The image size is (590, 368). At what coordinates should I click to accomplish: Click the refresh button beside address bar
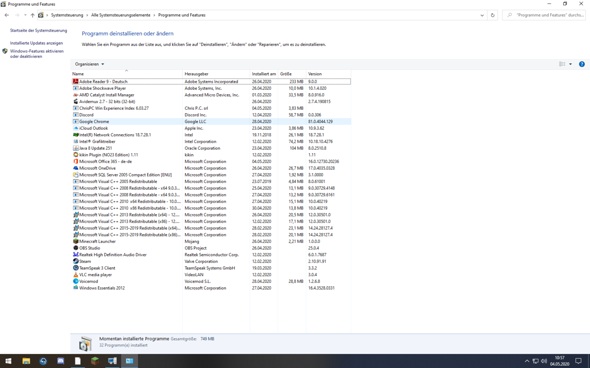click(493, 15)
